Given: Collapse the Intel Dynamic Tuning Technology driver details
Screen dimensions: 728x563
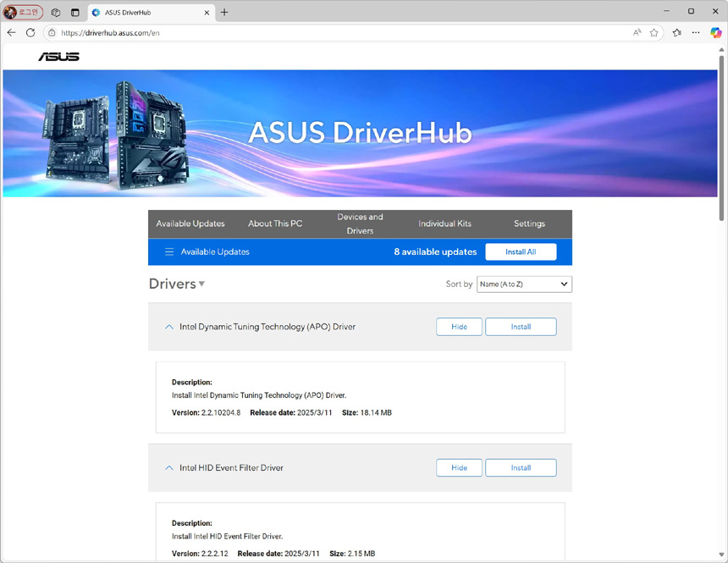Looking at the screenshot, I should (x=169, y=327).
